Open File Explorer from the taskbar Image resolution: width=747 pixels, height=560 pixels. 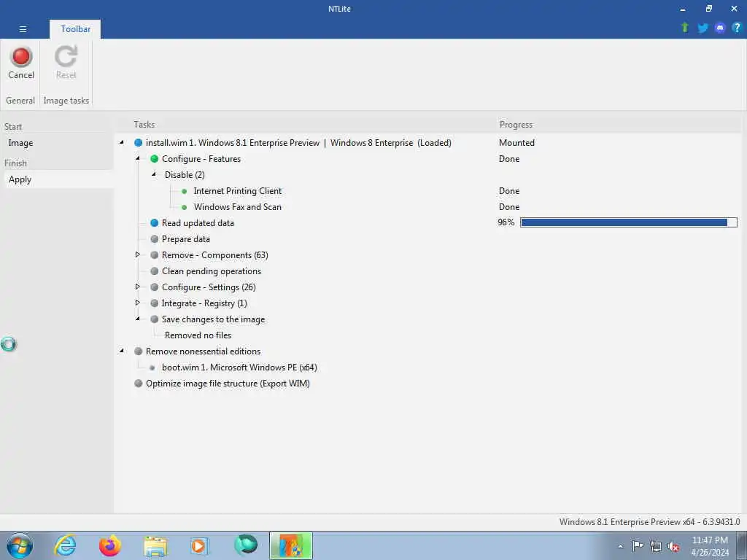click(155, 546)
